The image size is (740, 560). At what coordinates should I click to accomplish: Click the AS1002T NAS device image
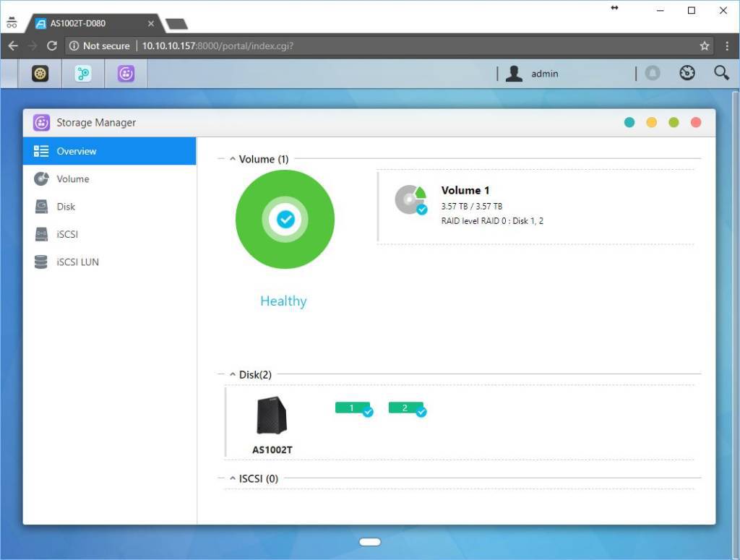272,415
